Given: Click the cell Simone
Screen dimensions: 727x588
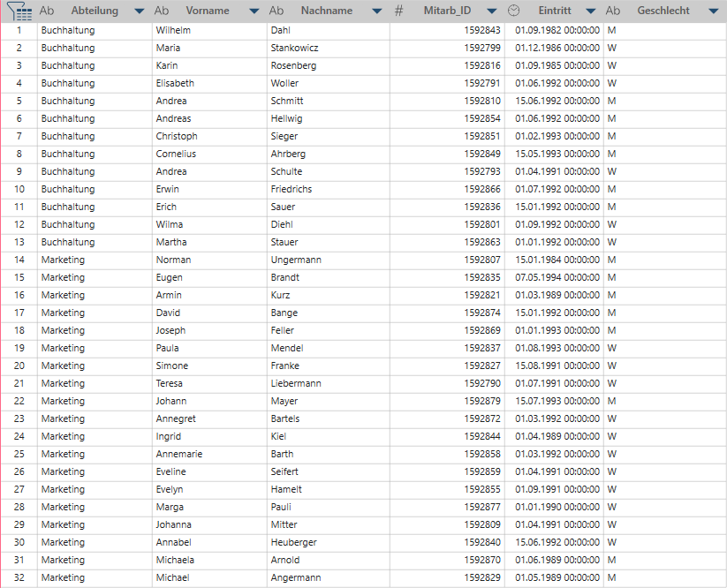Looking at the screenshot, I should (209, 366).
